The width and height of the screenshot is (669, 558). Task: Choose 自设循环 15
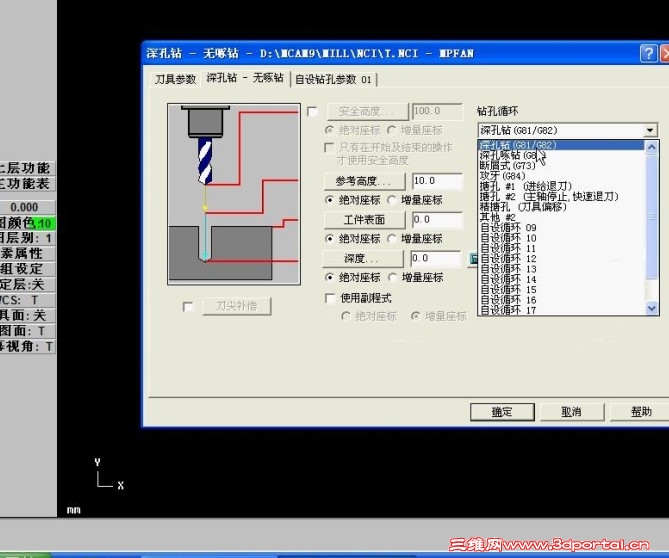point(561,289)
